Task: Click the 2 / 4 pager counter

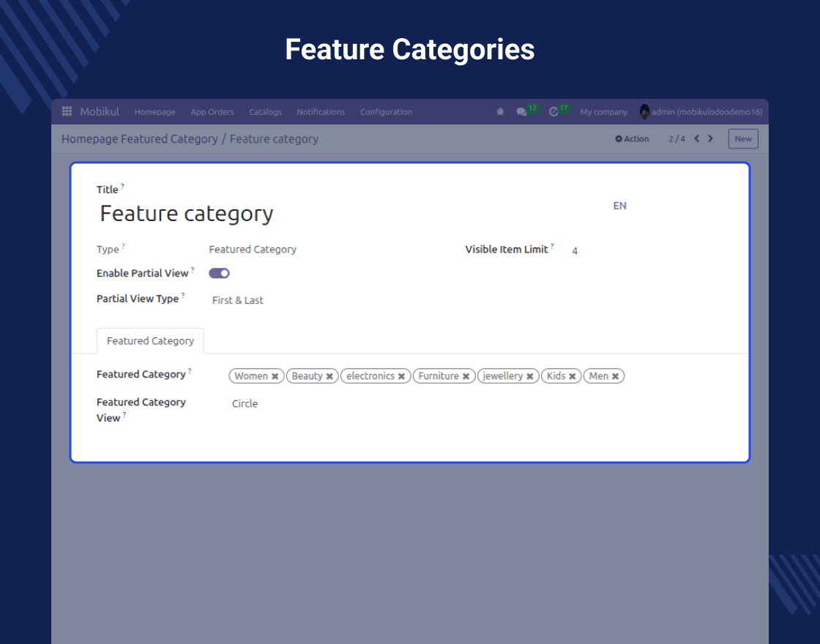Action: 676,139
